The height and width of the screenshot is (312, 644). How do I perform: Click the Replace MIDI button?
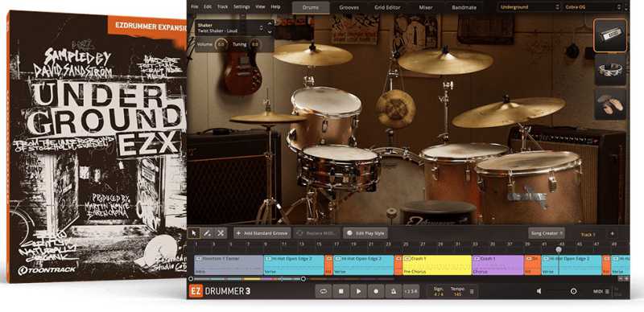316,233
